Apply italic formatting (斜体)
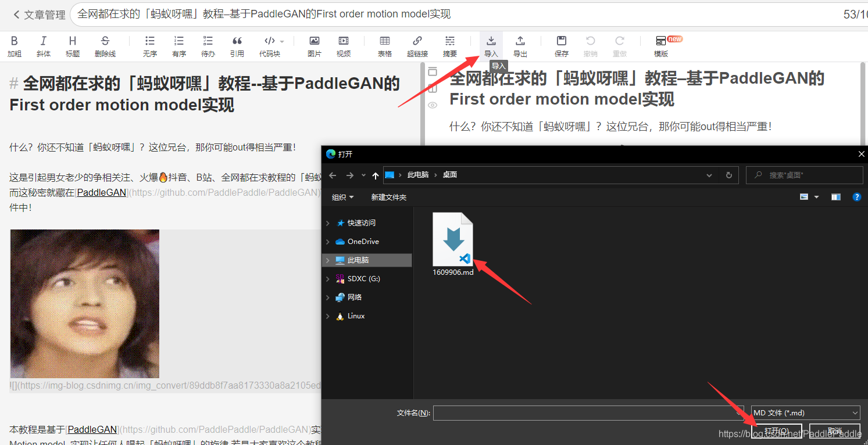This screenshot has height=445, width=868. point(44,46)
